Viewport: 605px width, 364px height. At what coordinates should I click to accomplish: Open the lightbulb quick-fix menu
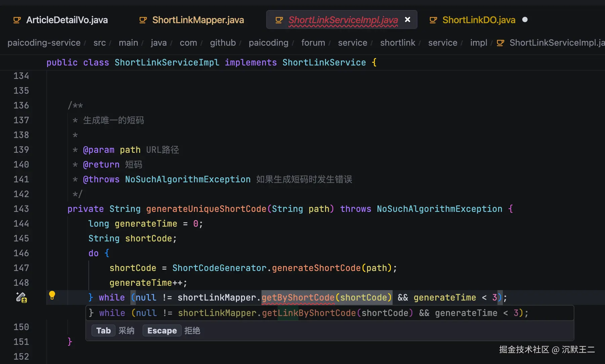[x=52, y=295]
